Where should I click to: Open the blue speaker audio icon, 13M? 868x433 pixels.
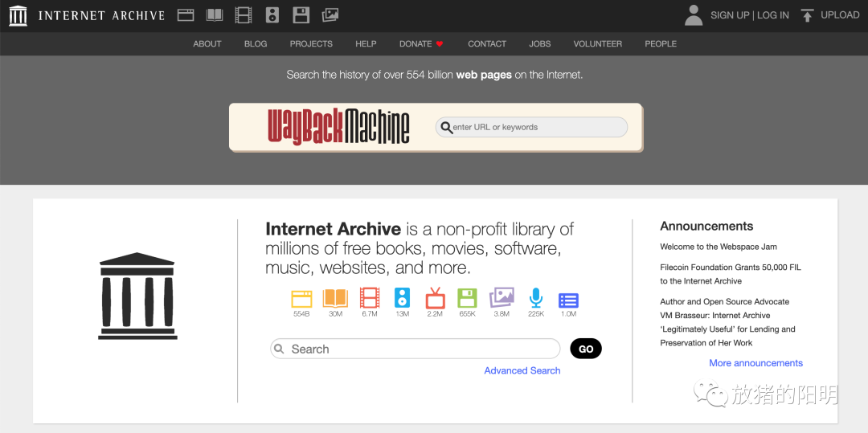(402, 298)
